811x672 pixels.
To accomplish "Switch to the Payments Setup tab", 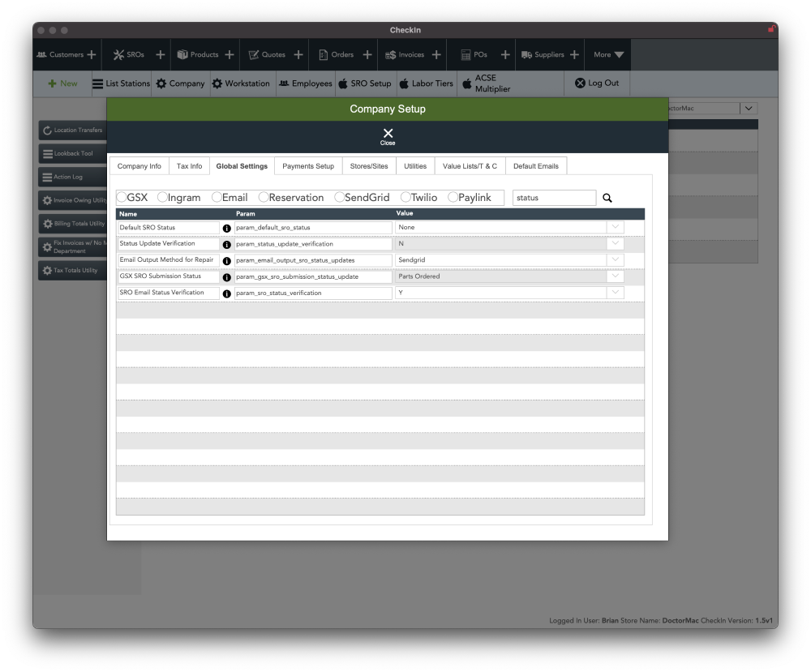I will pos(308,166).
